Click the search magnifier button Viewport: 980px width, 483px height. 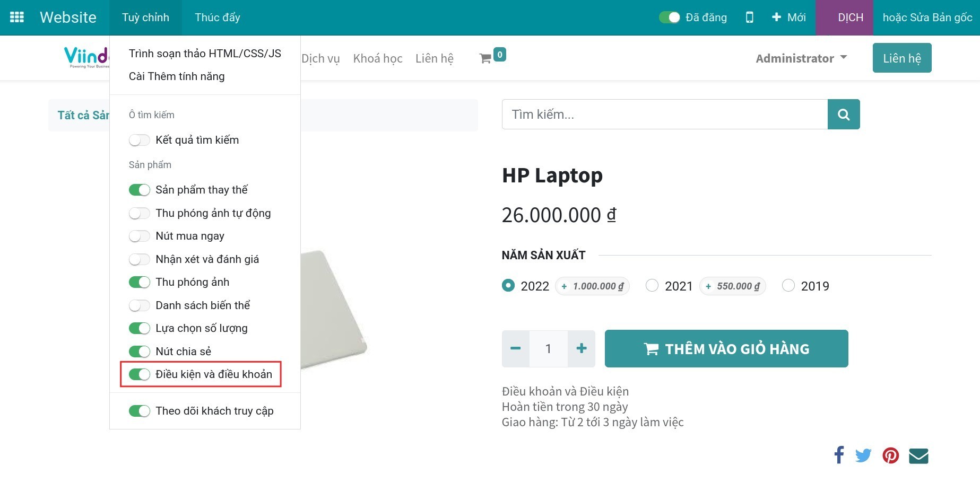(x=843, y=115)
